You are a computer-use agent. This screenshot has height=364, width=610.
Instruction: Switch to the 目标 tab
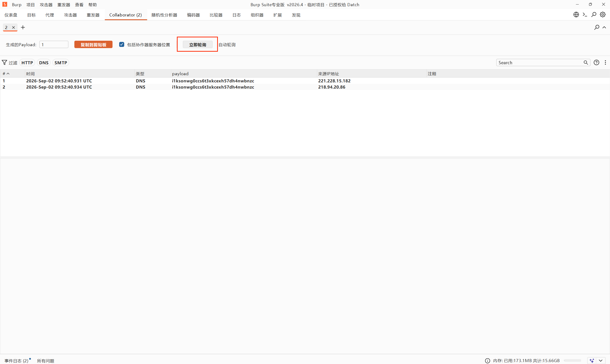tap(31, 15)
